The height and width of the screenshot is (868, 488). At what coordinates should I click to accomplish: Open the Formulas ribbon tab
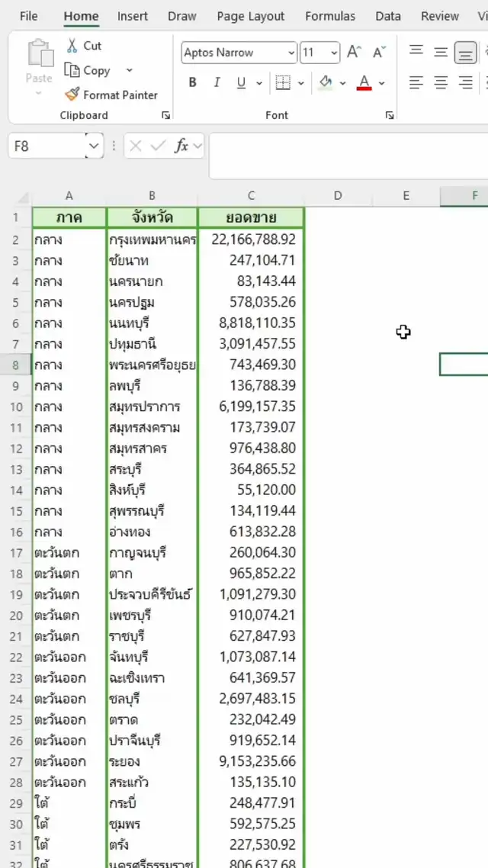[x=330, y=16]
